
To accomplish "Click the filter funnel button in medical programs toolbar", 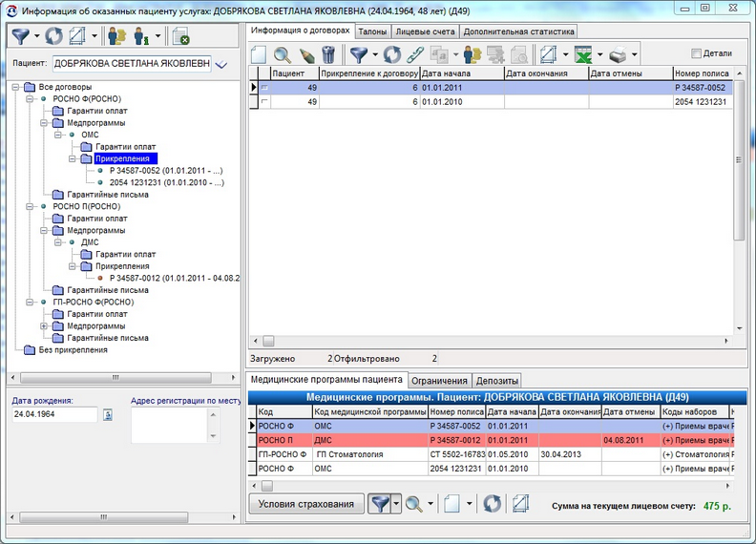I will (380, 505).
